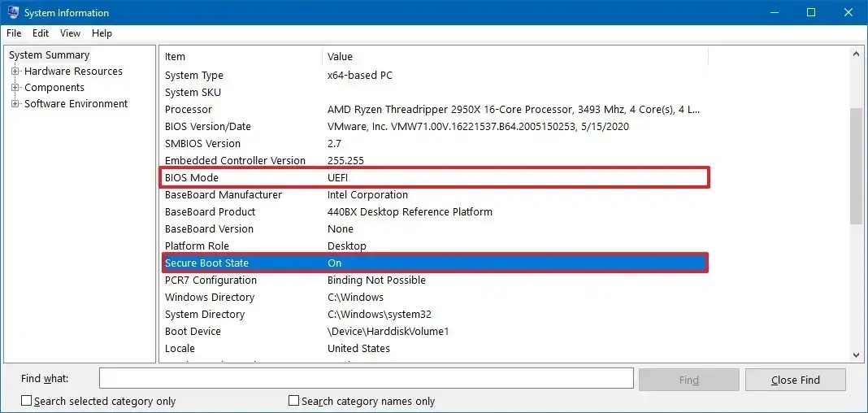Click the Find what input field
The image size is (868, 413).
click(366, 379)
